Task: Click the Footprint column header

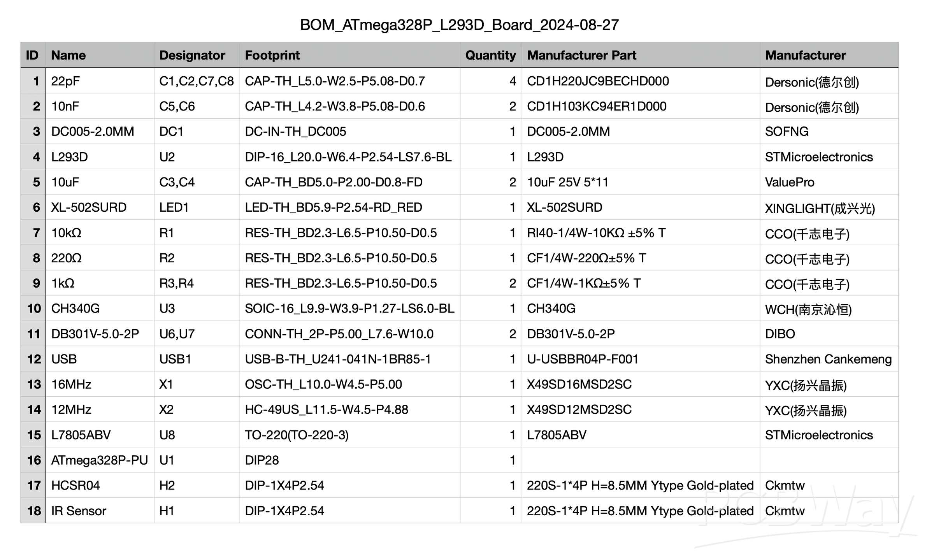Action: click(272, 55)
